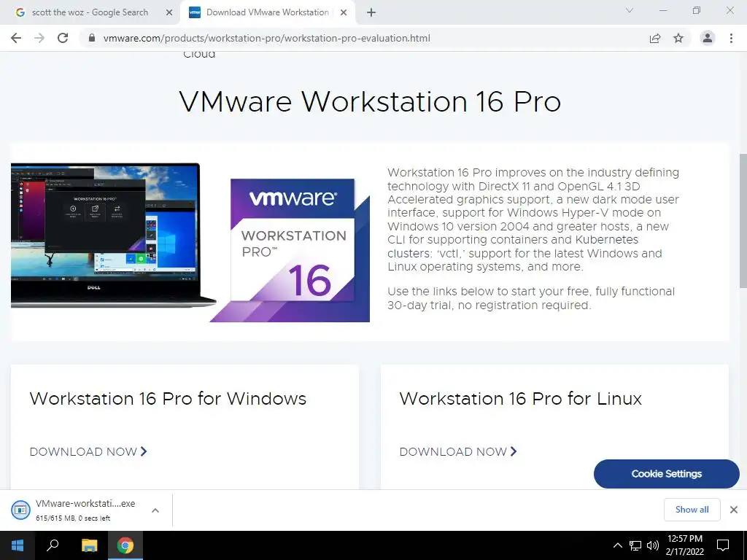Open the Chrome profile avatar menu
747x560 pixels.
point(708,38)
